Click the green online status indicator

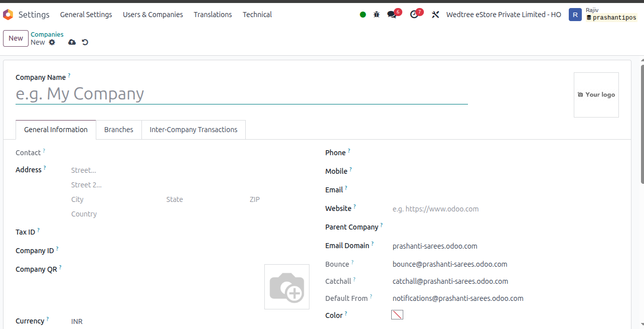click(x=363, y=15)
